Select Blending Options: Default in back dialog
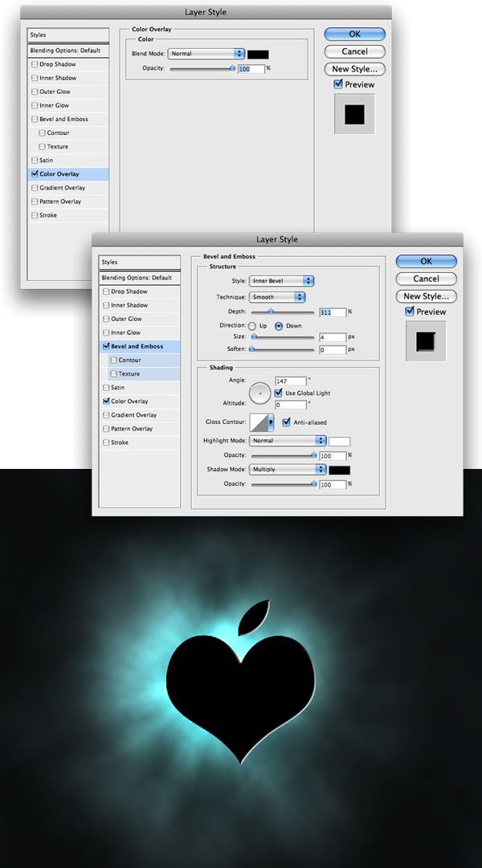 tap(68, 51)
